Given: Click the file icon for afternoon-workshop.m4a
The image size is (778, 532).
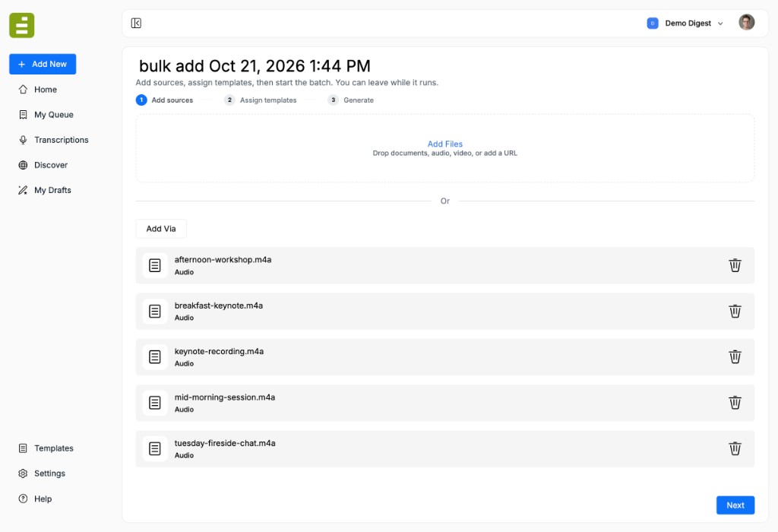Looking at the screenshot, I should pyautogui.click(x=155, y=265).
